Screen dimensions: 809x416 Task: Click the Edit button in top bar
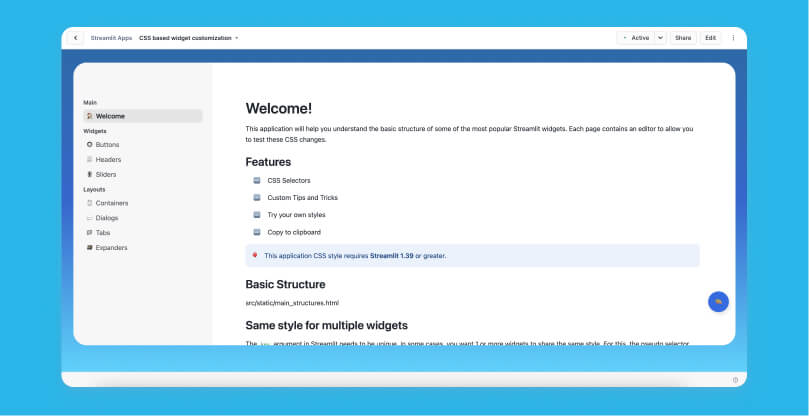click(x=710, y=38)
